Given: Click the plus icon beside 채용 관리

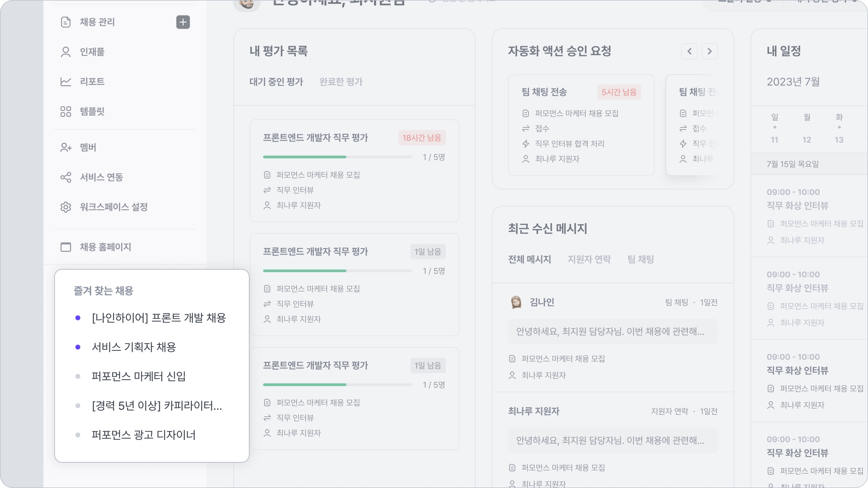Looking at the screenshot, I should pos(183,22).
